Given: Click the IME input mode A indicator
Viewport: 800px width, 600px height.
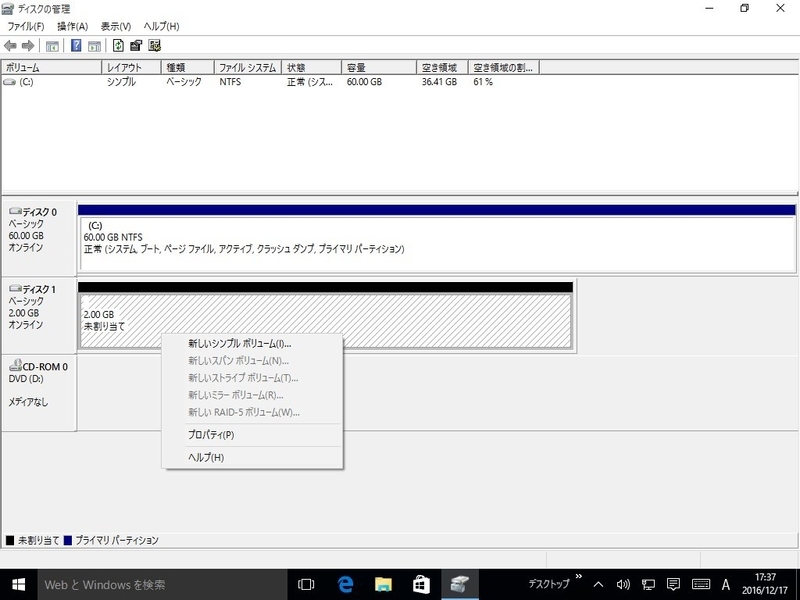Looking at the screenshot, I should pyautogui.click(x=726, y=585).
